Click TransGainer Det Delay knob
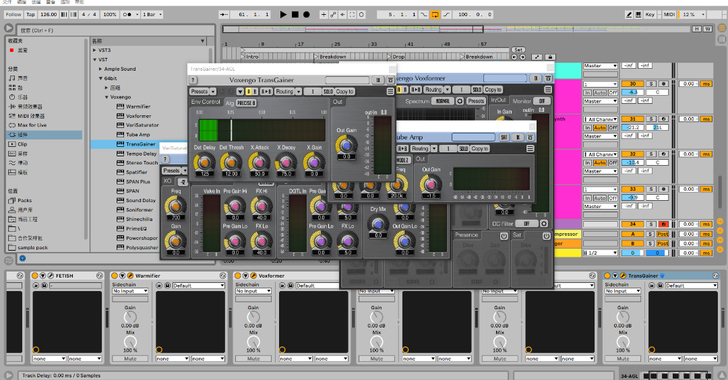 (204, 162)
